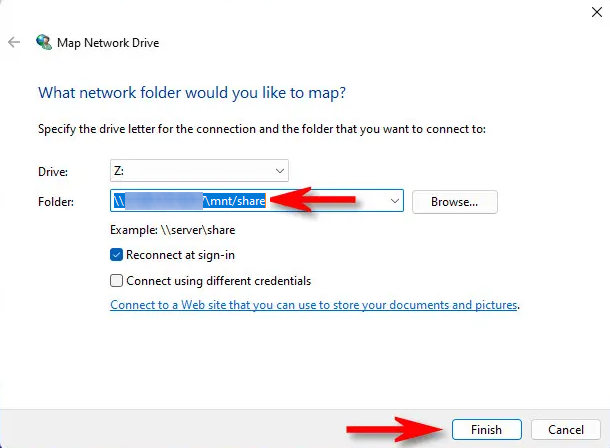The height and width of the screenshot is (448, 610).
Task: Click the Finish button
Action: (486, 429)
